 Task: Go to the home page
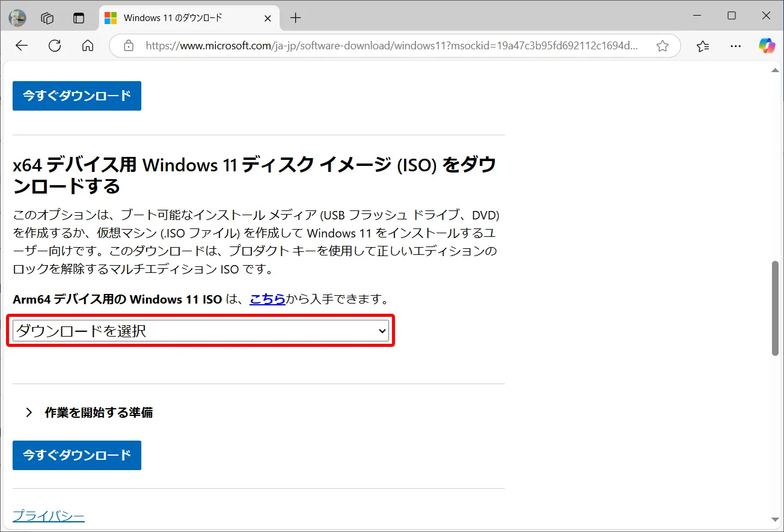(x=88, y=46)
